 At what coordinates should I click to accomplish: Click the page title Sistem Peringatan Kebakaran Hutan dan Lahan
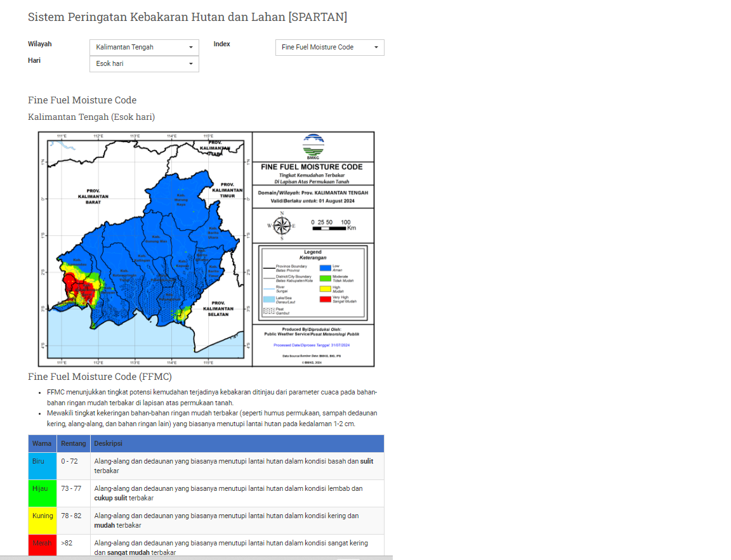tap(187, 16)
